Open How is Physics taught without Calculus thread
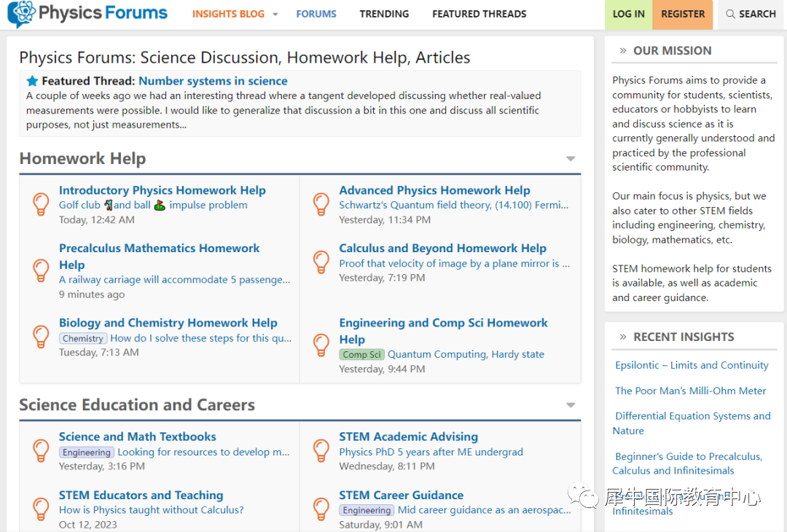This screenshot has width=787, height=532. click(151, 510)
